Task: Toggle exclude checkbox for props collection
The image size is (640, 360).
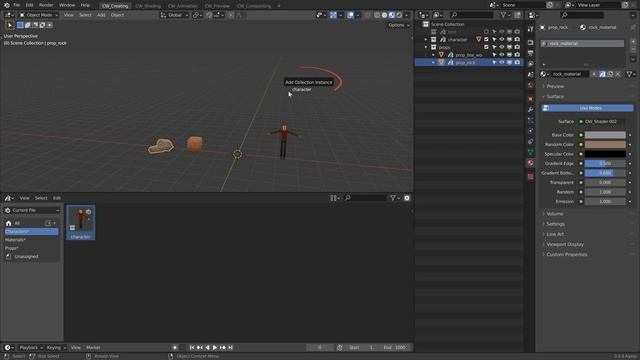Action: (486, 47)
